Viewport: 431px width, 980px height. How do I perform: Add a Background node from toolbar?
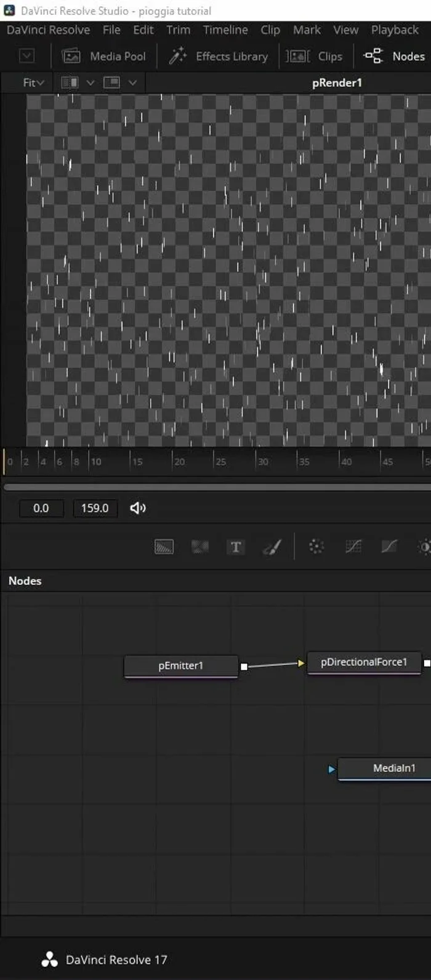coord(164,547)
